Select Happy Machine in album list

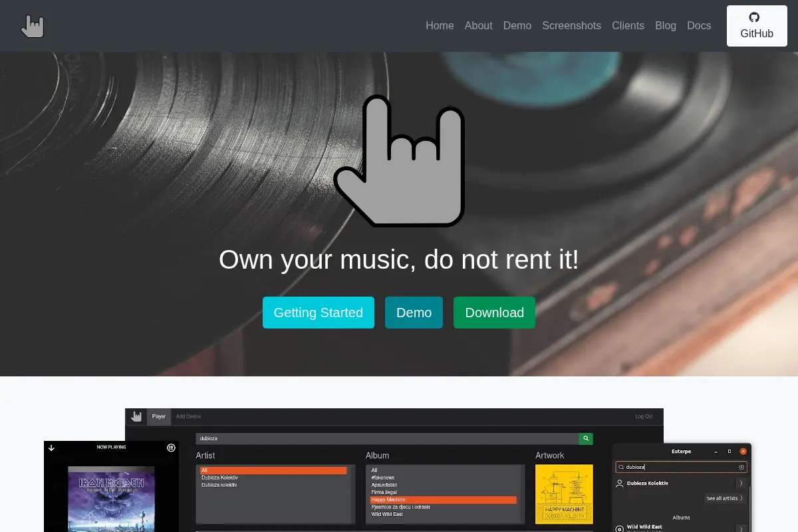pos(443,499)
